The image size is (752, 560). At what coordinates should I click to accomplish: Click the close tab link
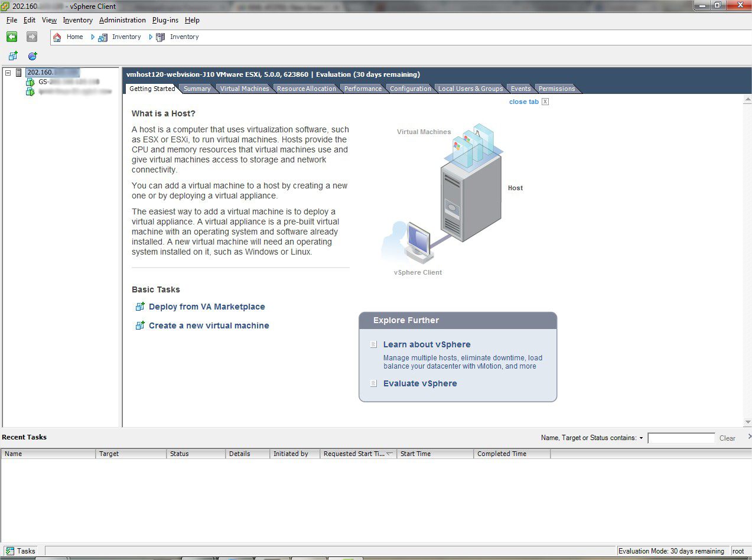tap(524, 102)
